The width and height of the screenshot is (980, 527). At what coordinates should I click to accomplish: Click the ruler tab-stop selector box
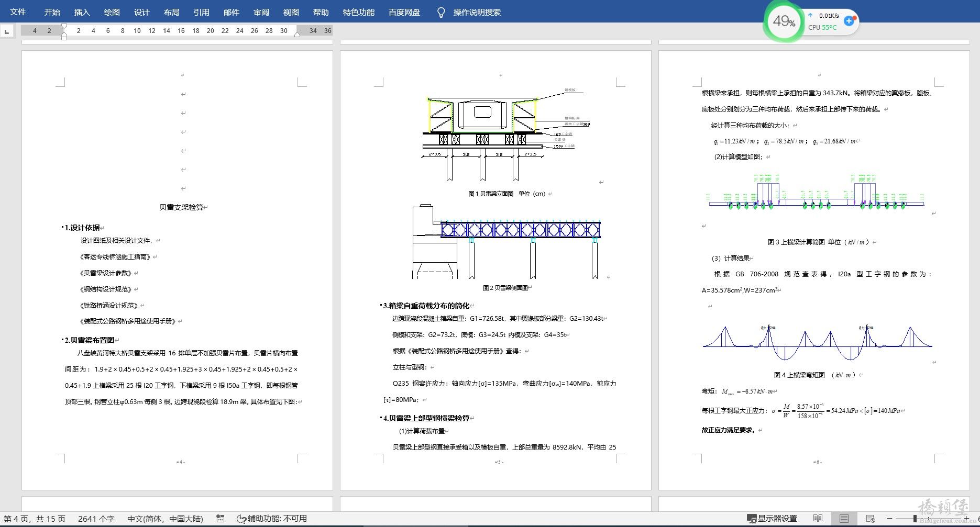point(7,31)
